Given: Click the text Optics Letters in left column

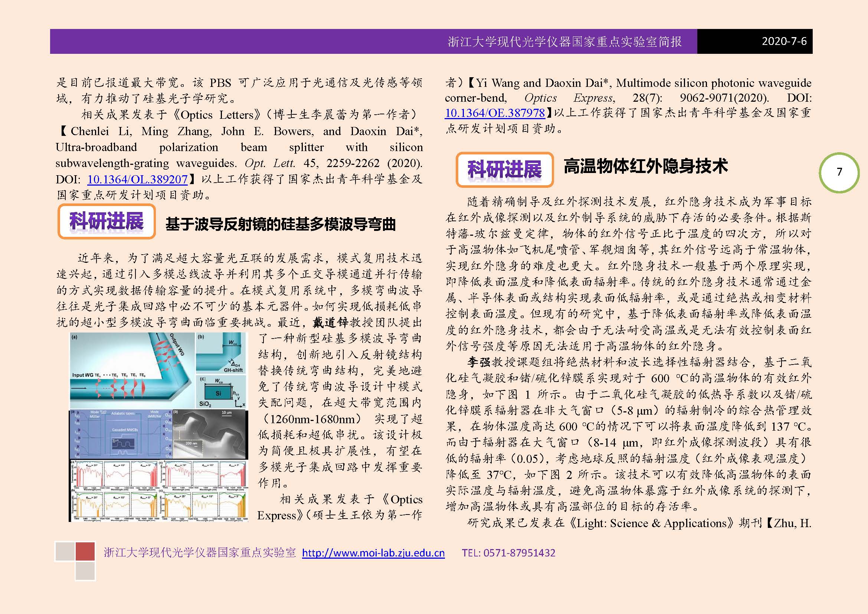Looking at the screenshot, I should pos(217,115).
